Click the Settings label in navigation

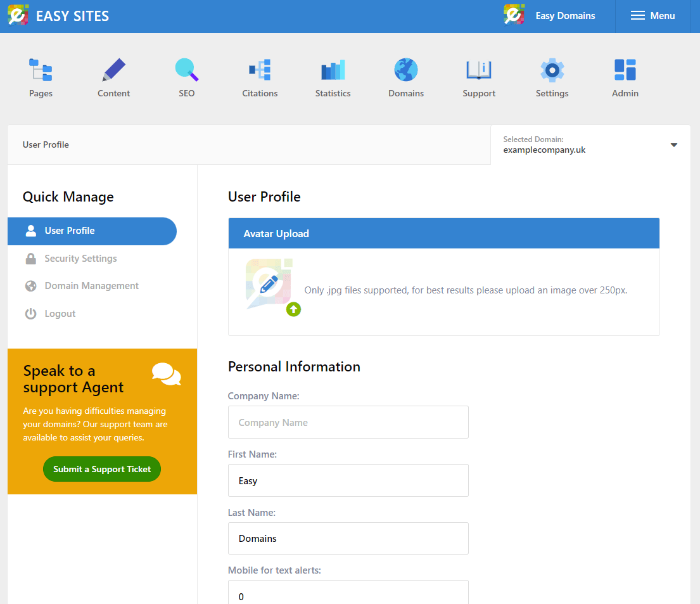point(552,93)
